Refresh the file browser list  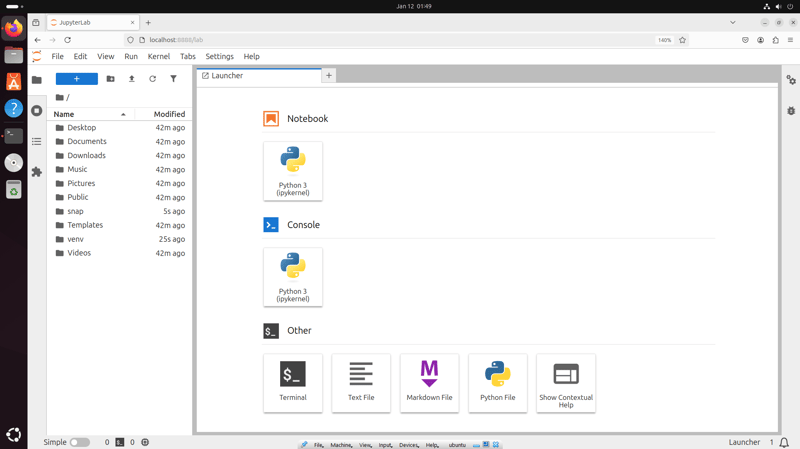click(152, 79)
